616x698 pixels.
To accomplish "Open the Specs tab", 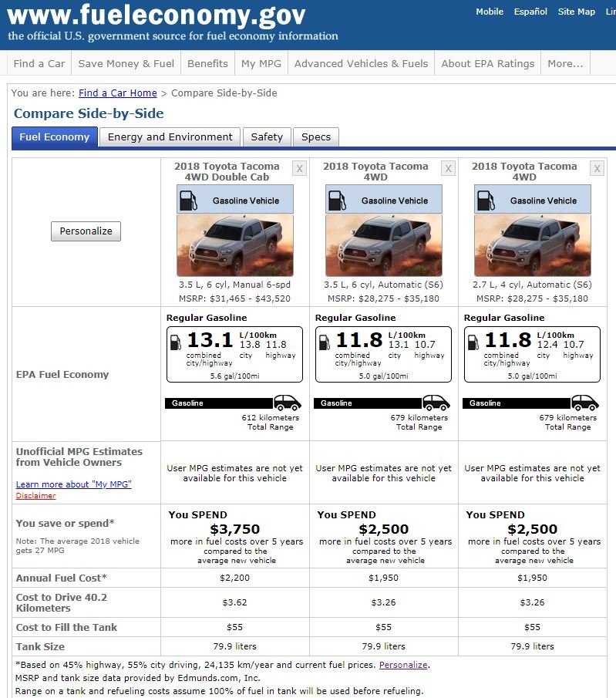I will tap(316, 137).
